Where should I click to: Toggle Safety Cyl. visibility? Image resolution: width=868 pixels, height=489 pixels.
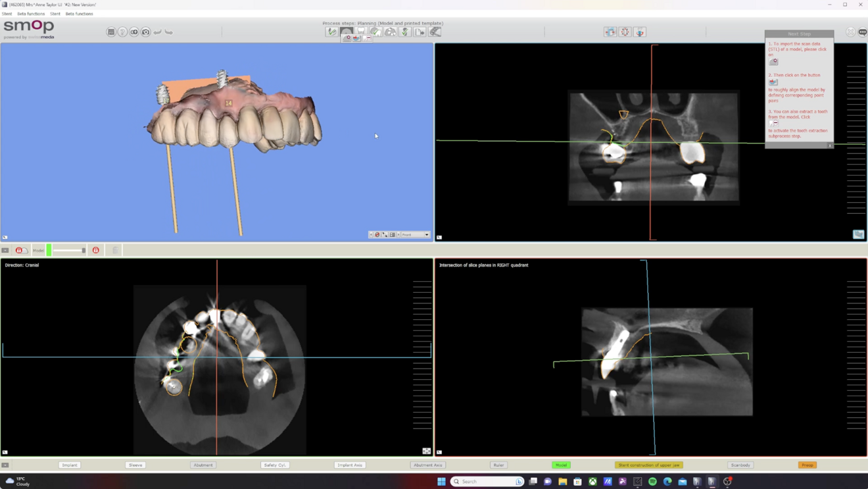[x=275, y=465]
